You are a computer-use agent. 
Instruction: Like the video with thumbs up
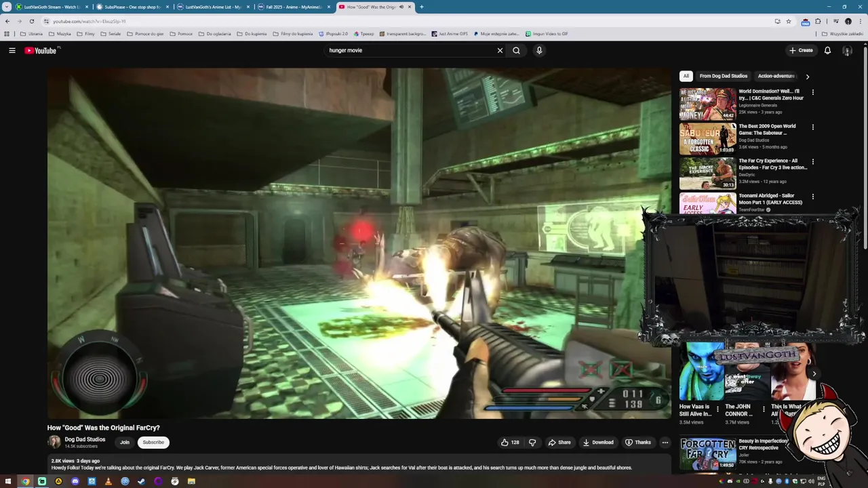[510, 442]
